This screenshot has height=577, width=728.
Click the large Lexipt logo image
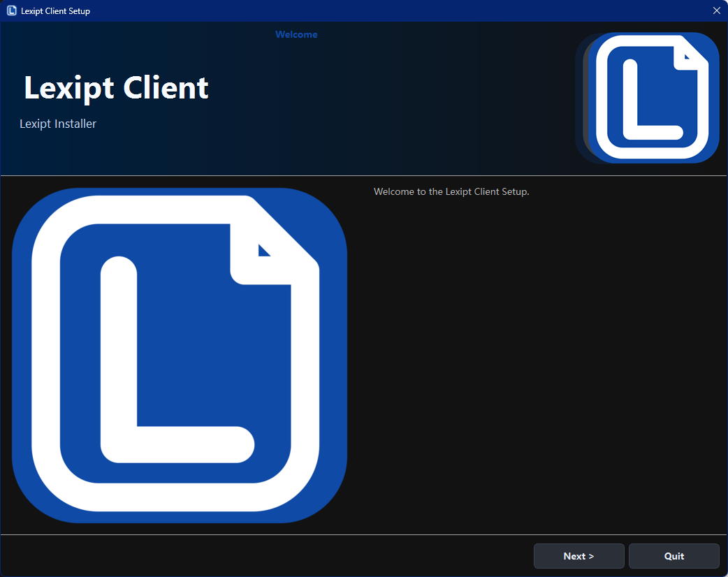coord(180,356)
